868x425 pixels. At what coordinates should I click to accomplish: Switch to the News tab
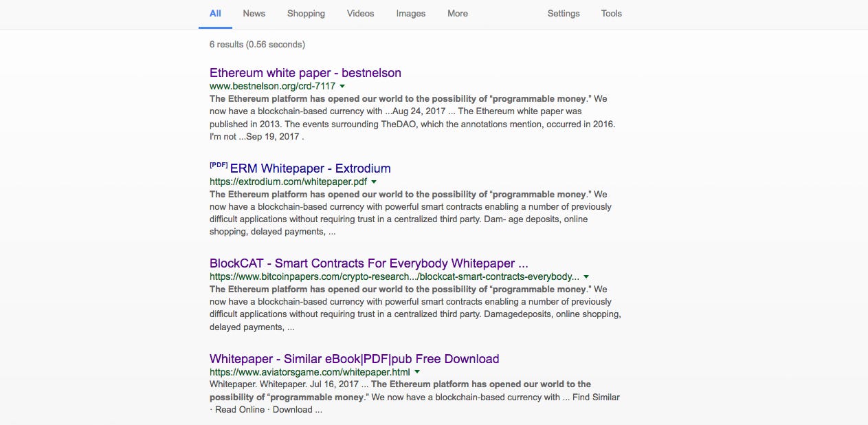coord(254,13)
